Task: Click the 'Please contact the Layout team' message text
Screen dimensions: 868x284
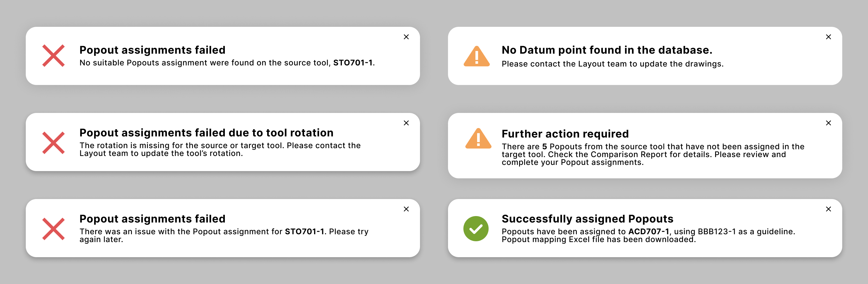Action: (612, 64)
